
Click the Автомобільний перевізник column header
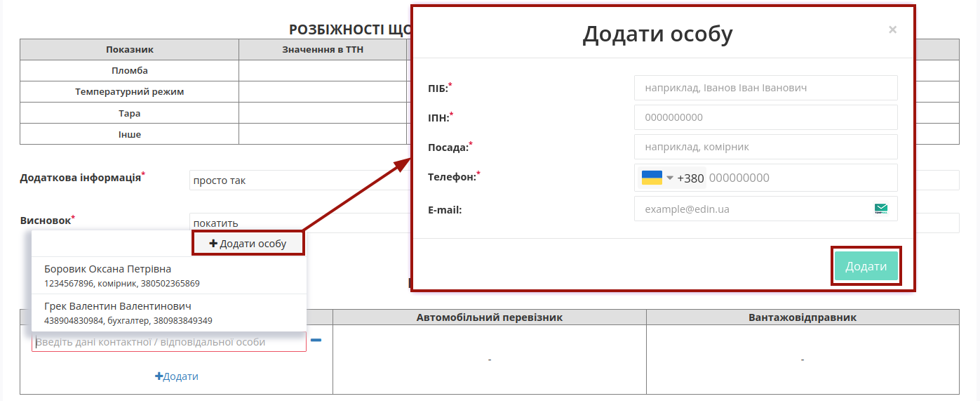(x=490, y=317)
